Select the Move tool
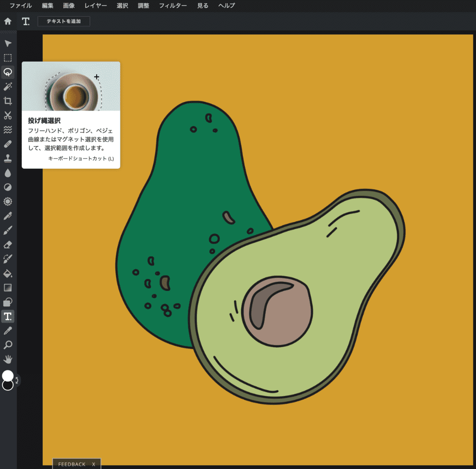Viewport: 476px width, 469px height. [7, 43]
